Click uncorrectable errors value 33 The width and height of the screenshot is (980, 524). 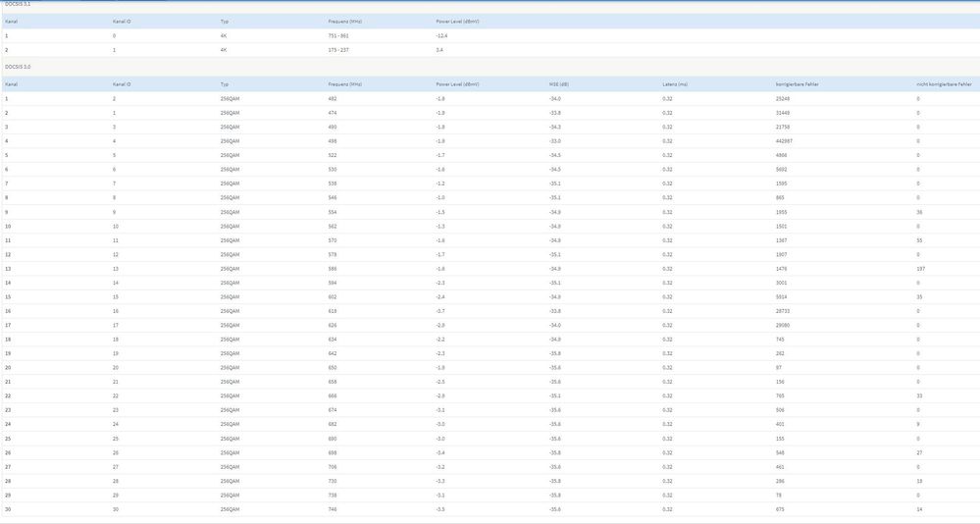pyautogui.click(x=919, y=395)
